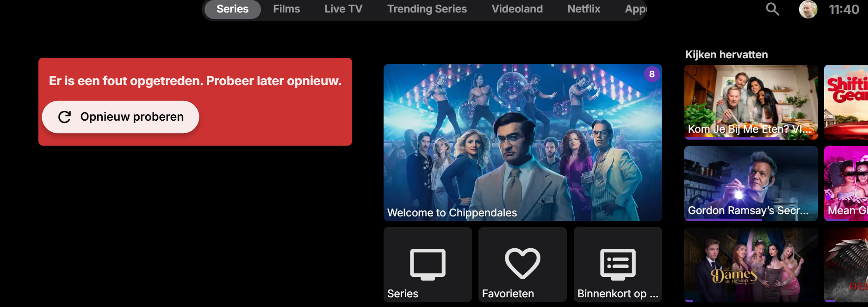Go to the Videoland tab
The image size is (868, 307).
517,9
